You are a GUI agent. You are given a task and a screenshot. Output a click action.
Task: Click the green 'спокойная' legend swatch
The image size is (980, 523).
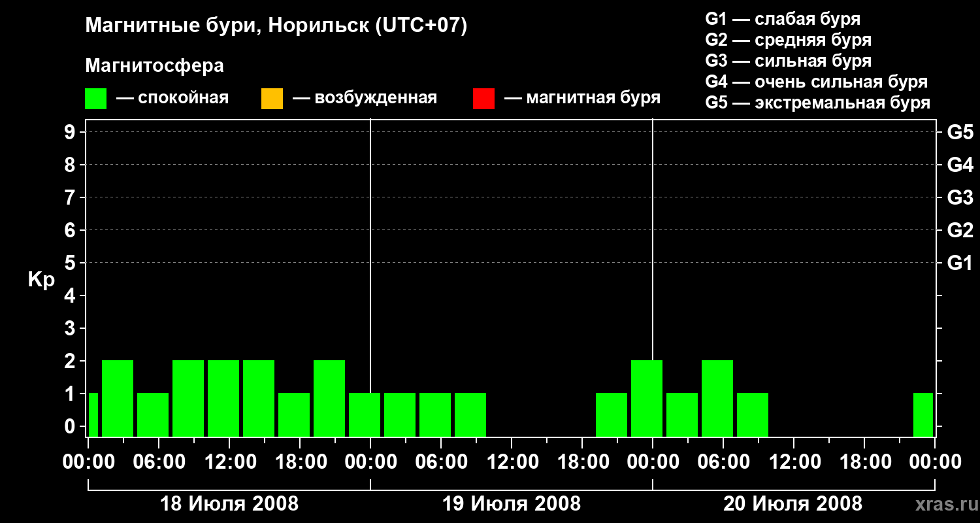95,99
